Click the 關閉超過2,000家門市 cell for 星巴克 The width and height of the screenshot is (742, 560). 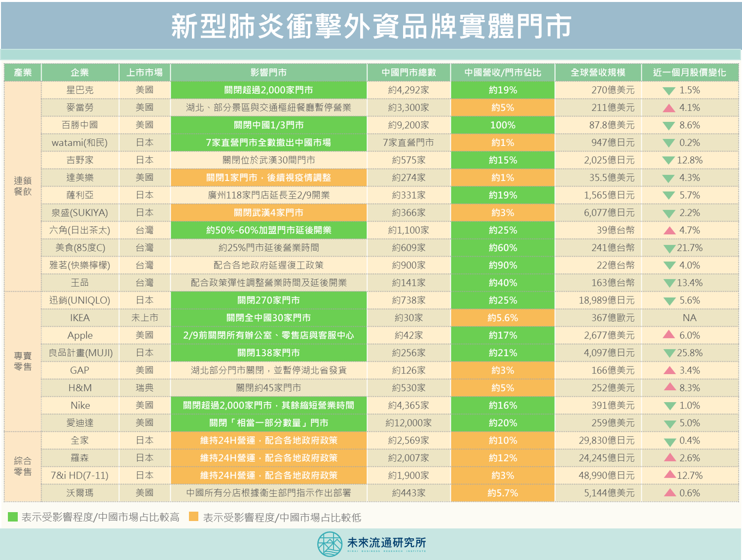[x=268, y=90]
